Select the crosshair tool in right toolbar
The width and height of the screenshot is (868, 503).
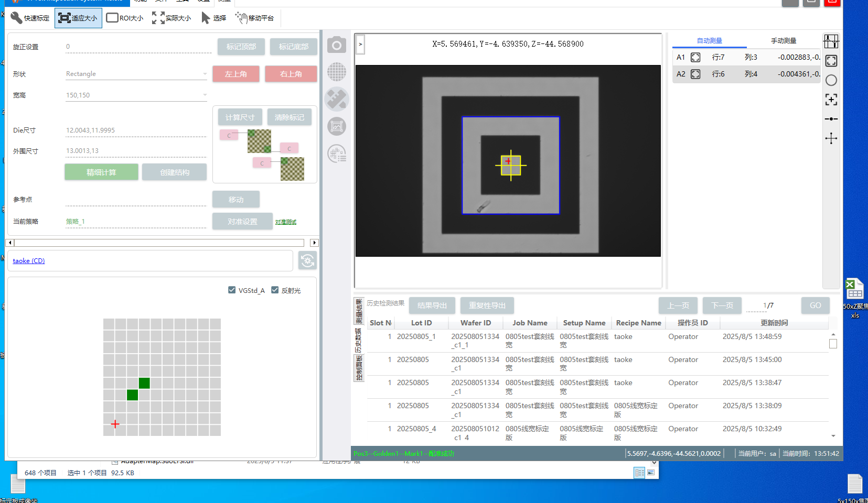(x=831, y=138)
